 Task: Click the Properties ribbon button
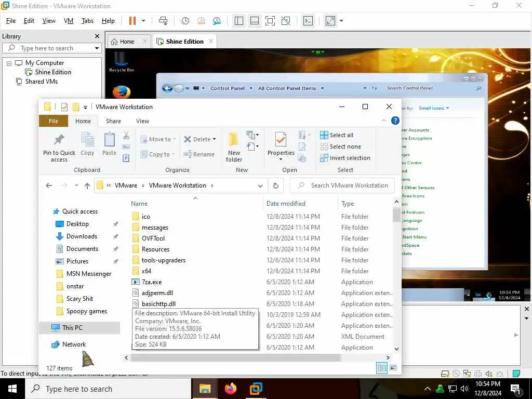[281, 147]
